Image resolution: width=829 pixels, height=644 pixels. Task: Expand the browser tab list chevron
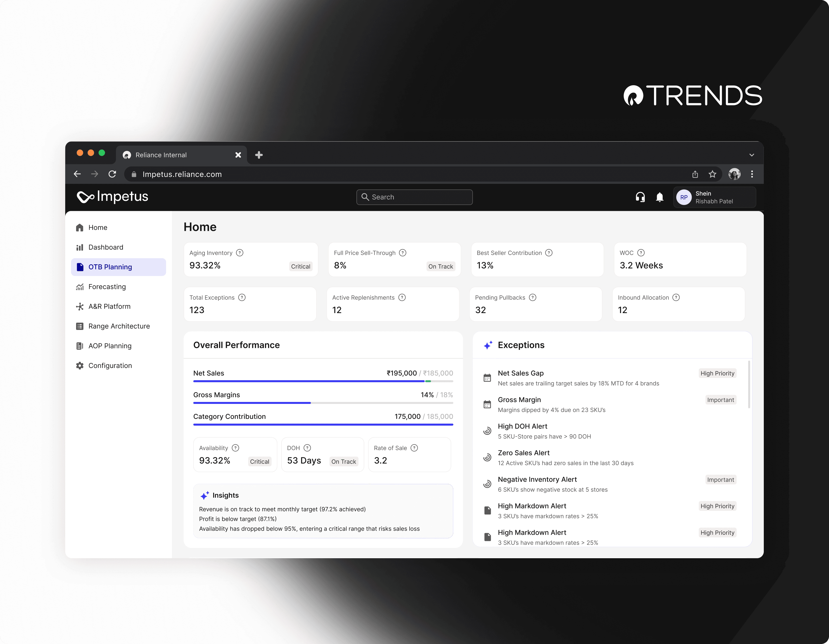point(751,155)
